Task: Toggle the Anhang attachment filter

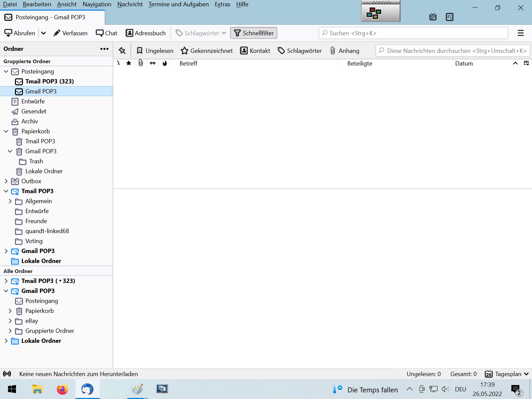Action: tap(344, 51)
